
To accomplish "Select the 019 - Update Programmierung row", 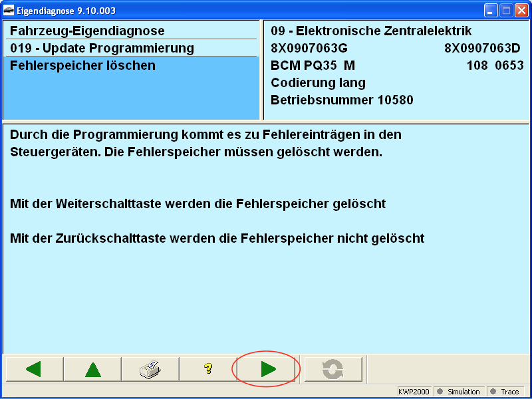I will point(130,48).
